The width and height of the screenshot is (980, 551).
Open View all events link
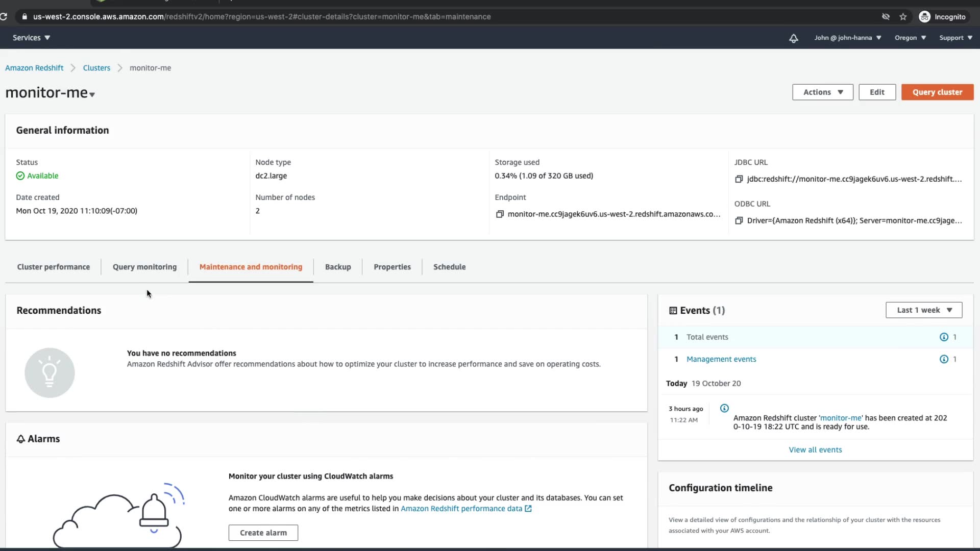pyautogui.click(x=815, y=449)
